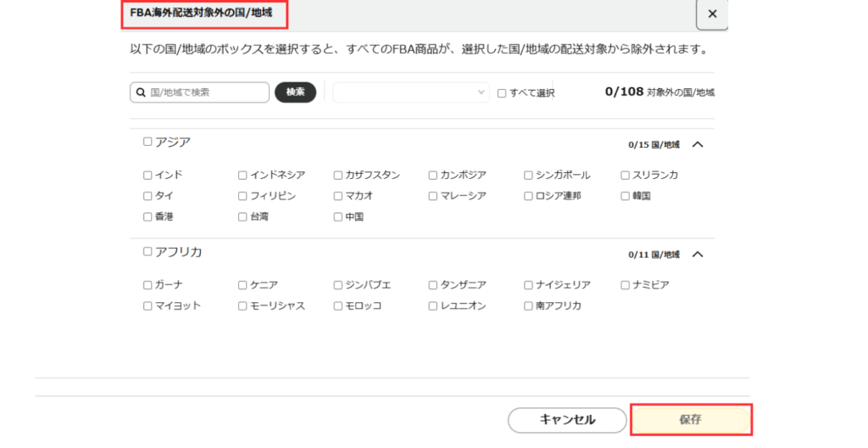Viewport: 868px width, 448px height.
Task: Exclude 韓国 by checking its box
Action: point(626,196)
